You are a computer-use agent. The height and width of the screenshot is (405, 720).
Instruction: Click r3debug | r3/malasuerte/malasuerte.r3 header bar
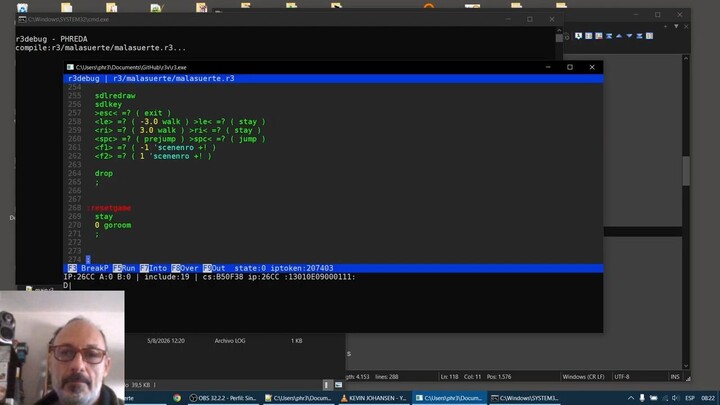click(333, 79)
